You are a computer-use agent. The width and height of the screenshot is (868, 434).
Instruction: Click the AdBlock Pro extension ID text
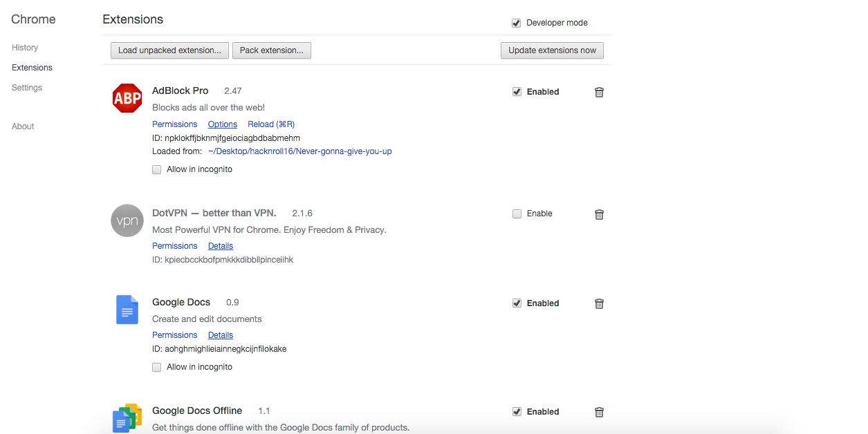pos(226,138)
